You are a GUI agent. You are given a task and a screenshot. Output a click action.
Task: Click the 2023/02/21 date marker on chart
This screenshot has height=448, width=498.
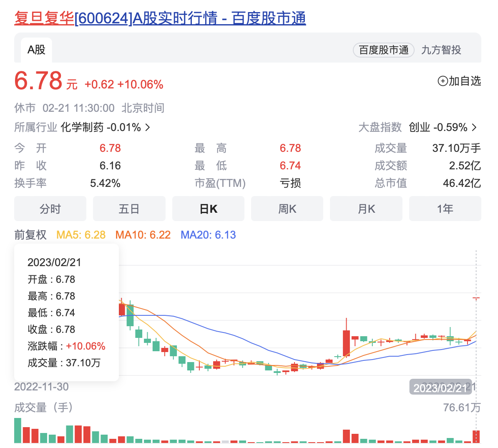click(x=440, y=388)
